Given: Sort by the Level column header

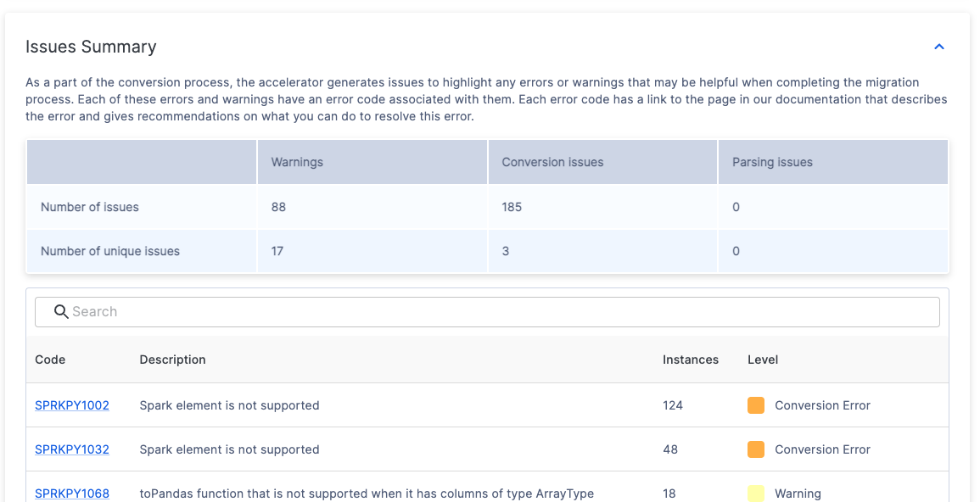Looking at the screenshot, I should pos(762,360).
